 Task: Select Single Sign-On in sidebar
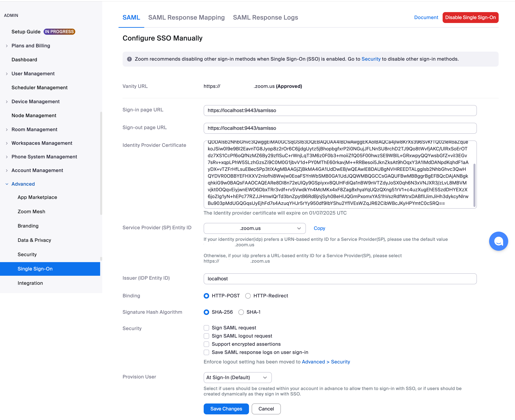coord(50,269)
